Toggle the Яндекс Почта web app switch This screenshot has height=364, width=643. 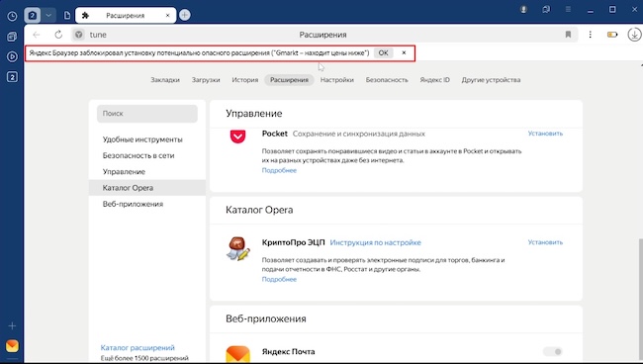point(553,352)
